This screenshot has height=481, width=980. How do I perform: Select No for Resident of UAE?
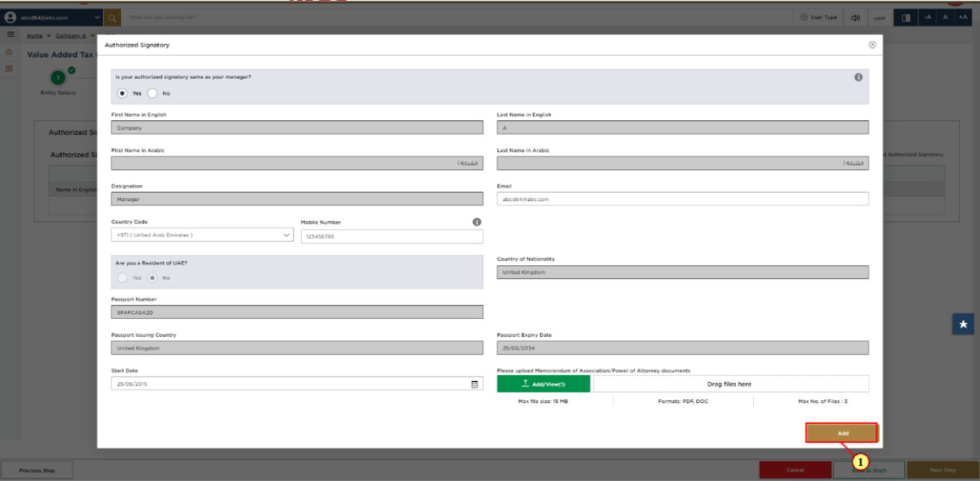(153, 277)
